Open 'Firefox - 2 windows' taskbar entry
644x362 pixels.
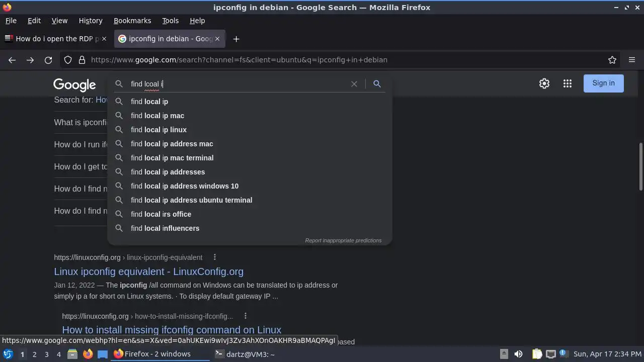[x=160, y=354]
